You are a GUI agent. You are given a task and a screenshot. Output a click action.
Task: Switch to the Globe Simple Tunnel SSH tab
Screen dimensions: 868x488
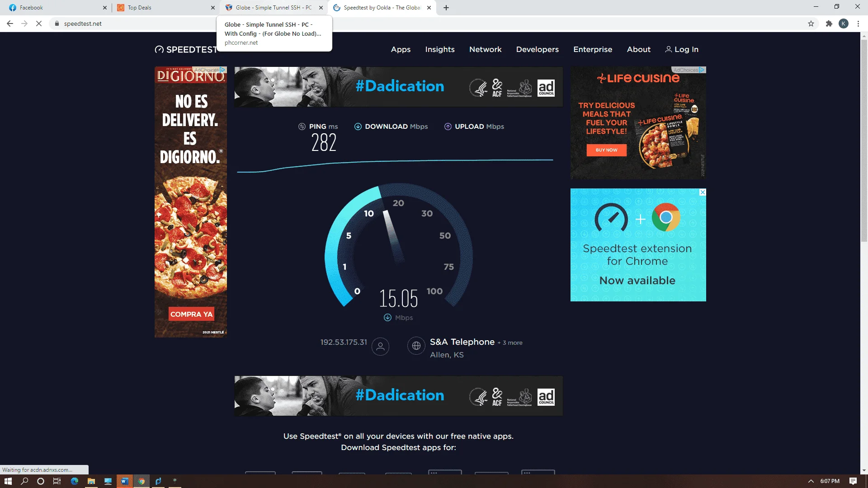point(274,8)
